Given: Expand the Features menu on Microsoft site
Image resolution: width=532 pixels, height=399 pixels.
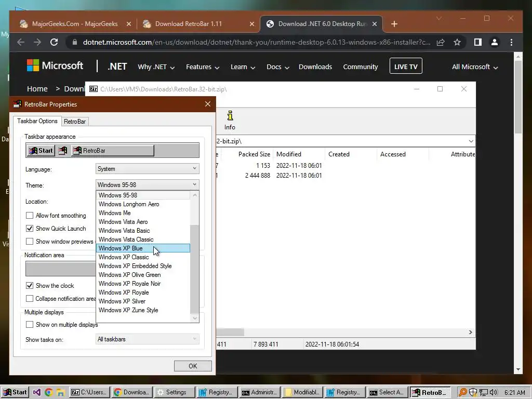Looking at the screenshot, I should pyautogui.click(x=203, y=67).
